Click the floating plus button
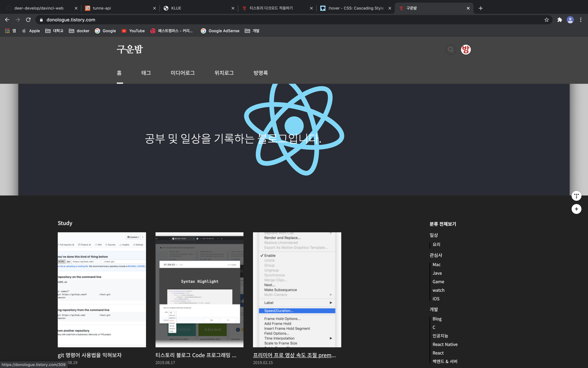Screen dimensions: 588x368 [x=576, y=209]
